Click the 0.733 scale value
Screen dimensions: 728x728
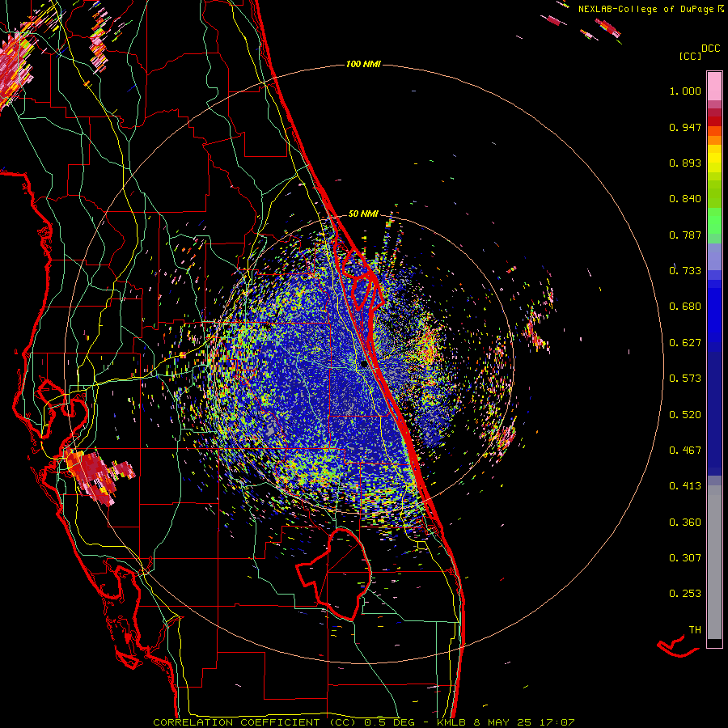click(x=685, y=271)
